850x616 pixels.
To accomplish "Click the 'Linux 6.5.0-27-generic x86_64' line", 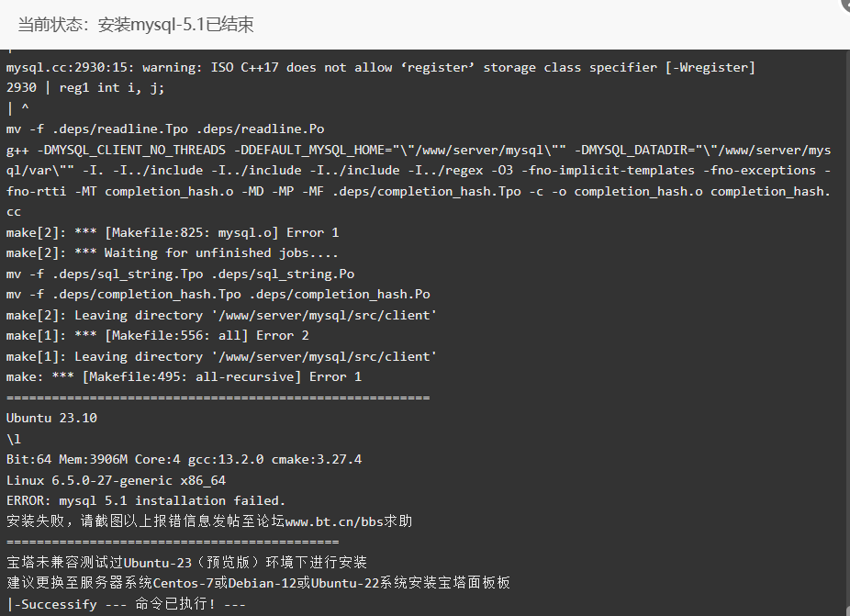I will pos(116,480).
